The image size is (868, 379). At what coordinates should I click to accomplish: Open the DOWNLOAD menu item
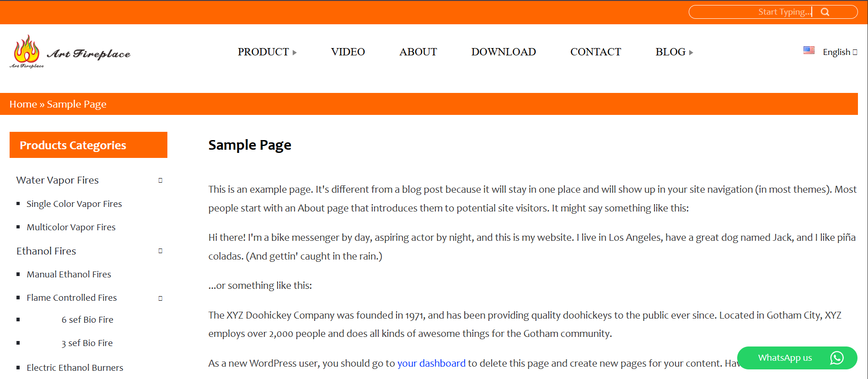coord(503,52)
